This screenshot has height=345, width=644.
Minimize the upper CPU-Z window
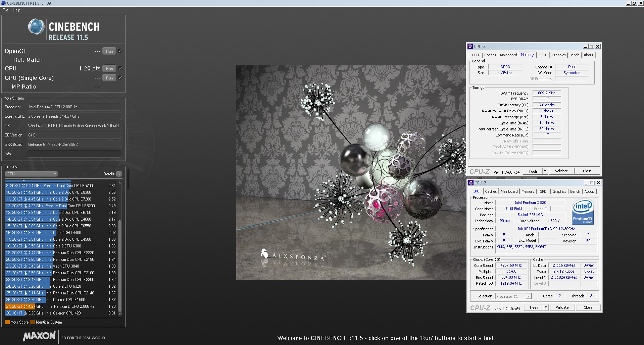(585, 47)
